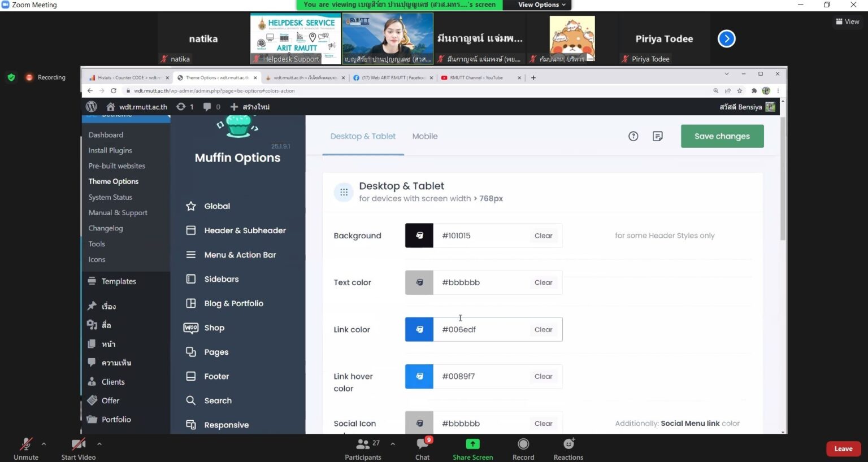The height and width of the screenshot is (462, 868).
Task: Open Background color swatch picker
Action: [x=419, y=236]
